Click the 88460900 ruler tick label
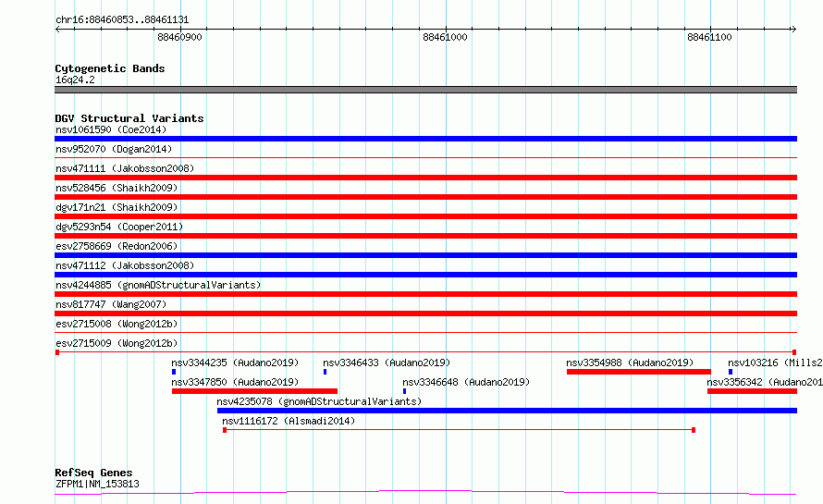823x504 pixels. coord(179,37)
